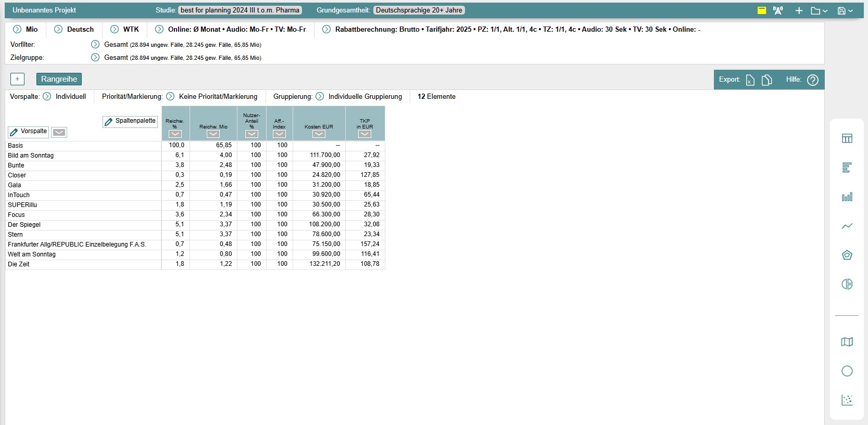Open the save options dropdown

pos(845,10)
